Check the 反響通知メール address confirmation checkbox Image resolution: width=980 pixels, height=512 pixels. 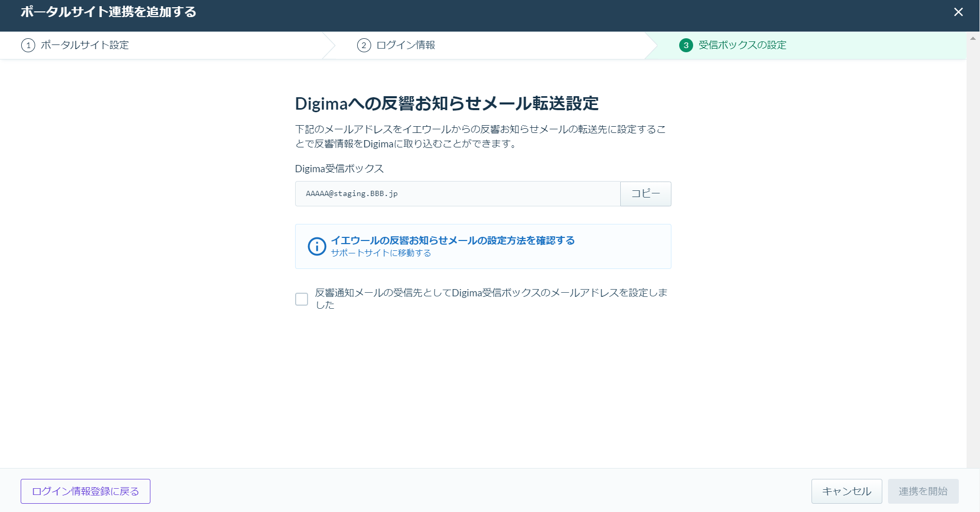pos(301,299)
